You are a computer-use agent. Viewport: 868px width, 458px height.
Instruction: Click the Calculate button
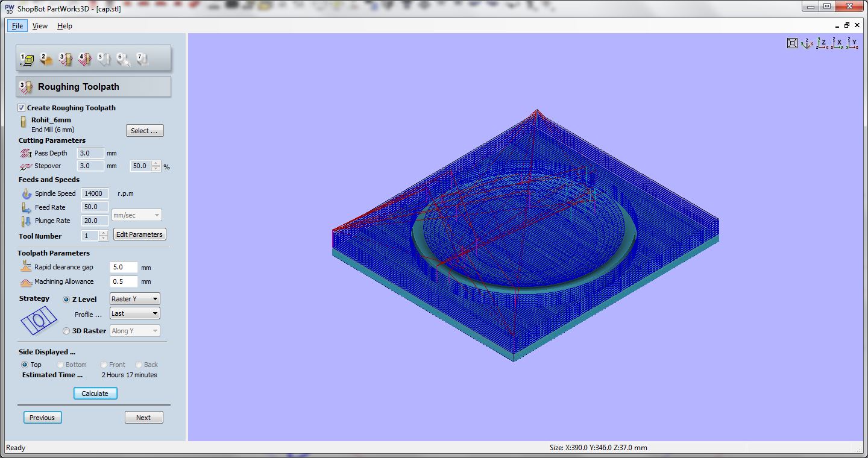click(x=95, y=394)
